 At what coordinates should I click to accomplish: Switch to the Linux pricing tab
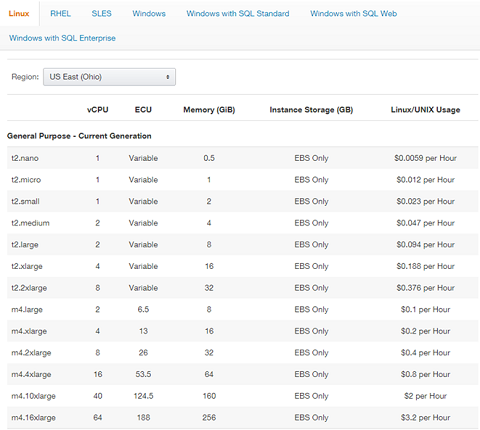click(x=19, y=14)
